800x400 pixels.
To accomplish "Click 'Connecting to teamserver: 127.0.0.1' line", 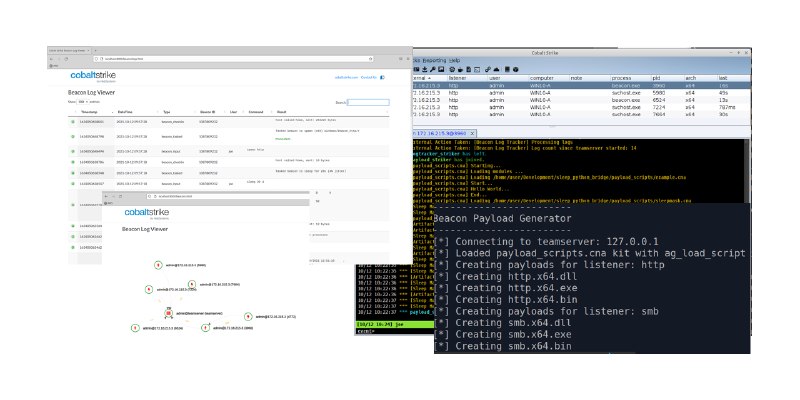I will (546, 242).
